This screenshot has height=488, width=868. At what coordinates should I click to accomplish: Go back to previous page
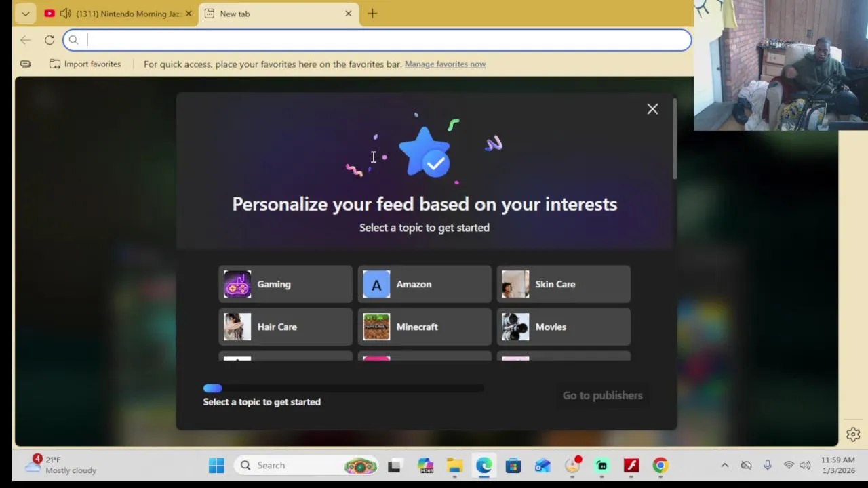tap(25, 40)
